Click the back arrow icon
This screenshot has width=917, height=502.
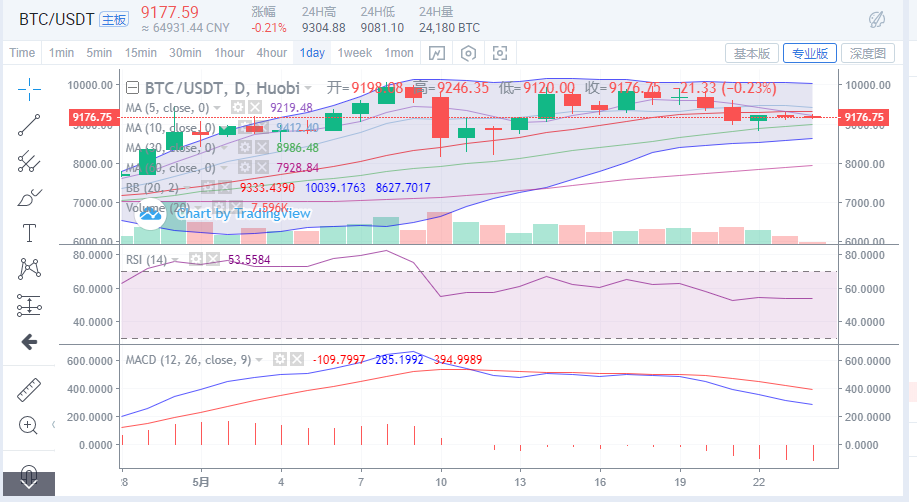pyautogui.click(x=29, y=342)
